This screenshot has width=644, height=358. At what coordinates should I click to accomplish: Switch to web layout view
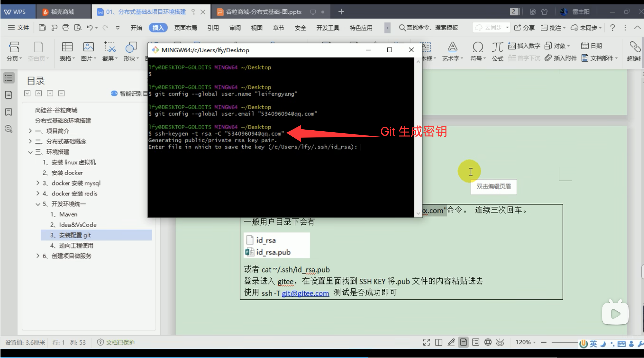tap(488, 342)
